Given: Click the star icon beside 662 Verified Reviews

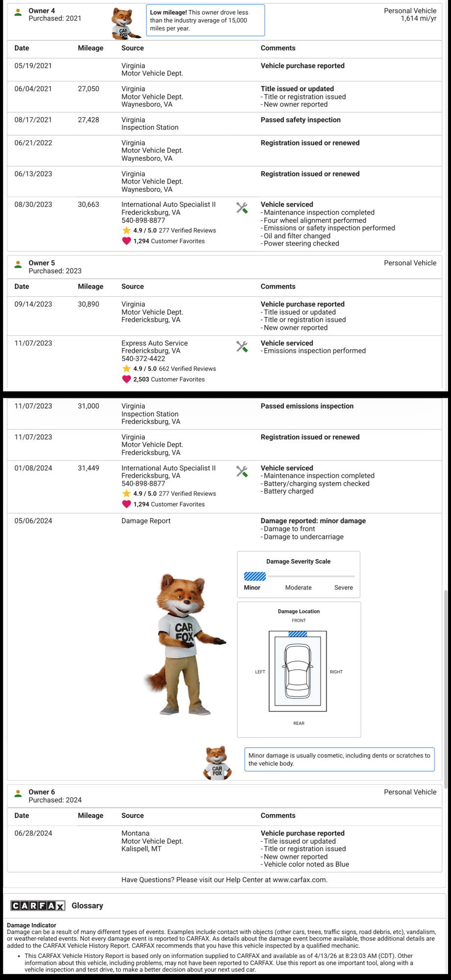Looking at the screenshot, I should (126, 368).
